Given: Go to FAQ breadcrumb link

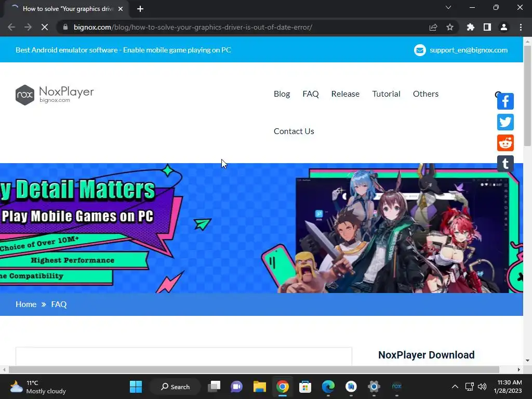Looking at the screenshot, I should click(x=59, y=304).
